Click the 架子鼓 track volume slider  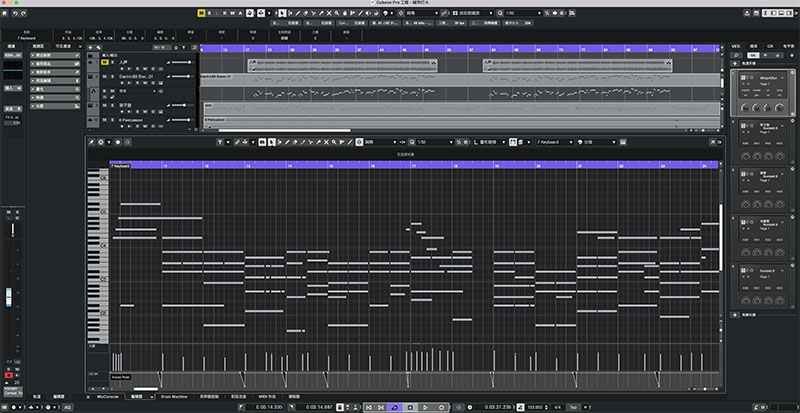click(x=181, y=105)
